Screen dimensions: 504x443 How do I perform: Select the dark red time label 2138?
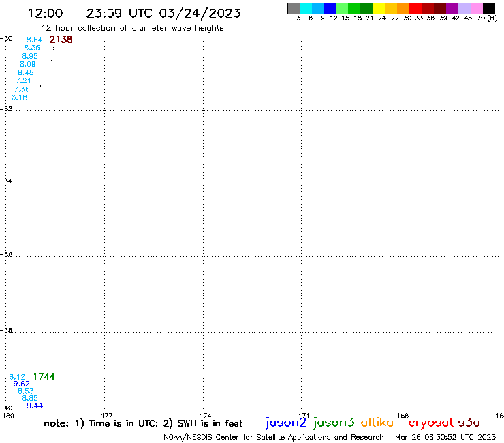[61, 40]
